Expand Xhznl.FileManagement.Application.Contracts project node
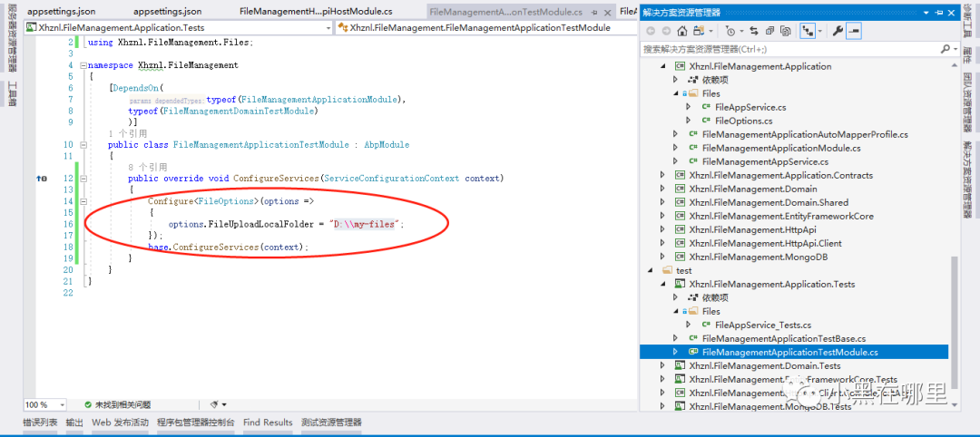The height and width of the screenshot is (437, 980). 663,175
